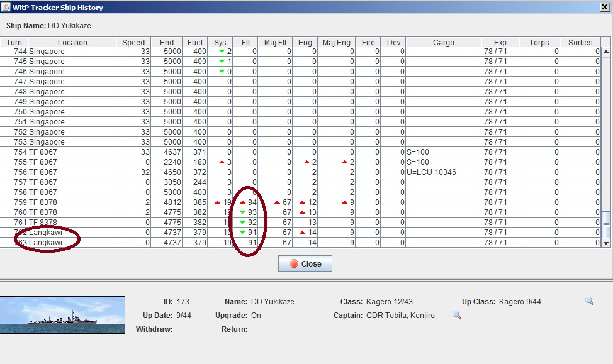The height and width of the screenshot is (364, 613).
Task: Select the turn 753 Singapore row
Action: pyautogui.click(x=300, y=142)
